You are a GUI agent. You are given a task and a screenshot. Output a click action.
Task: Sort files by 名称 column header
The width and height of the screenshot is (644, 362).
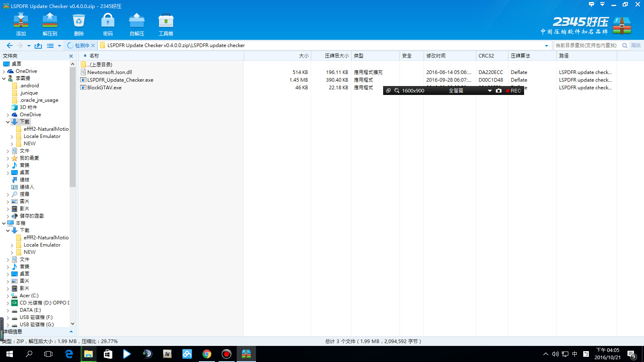94,56
